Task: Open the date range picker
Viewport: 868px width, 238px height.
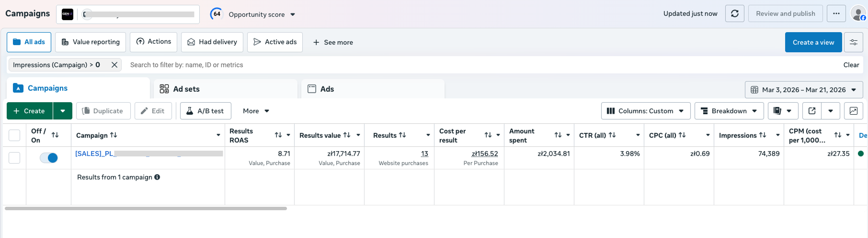Action: click(x=803, y=90)
